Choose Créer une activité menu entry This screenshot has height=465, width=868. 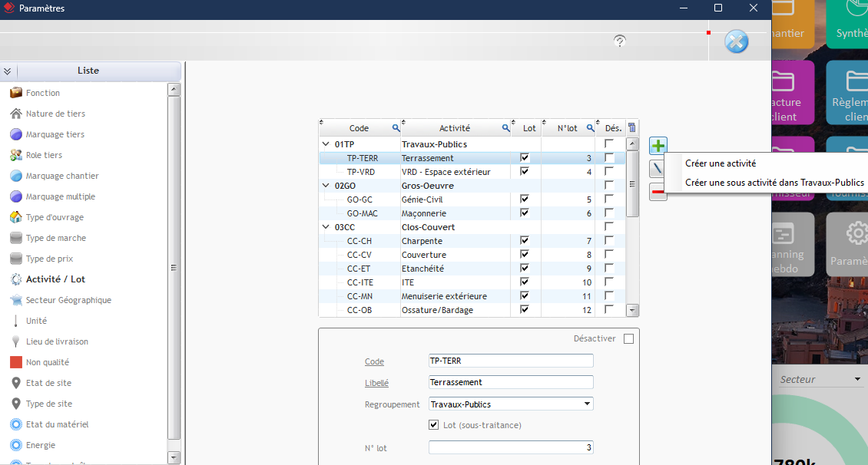pos(720,163)
